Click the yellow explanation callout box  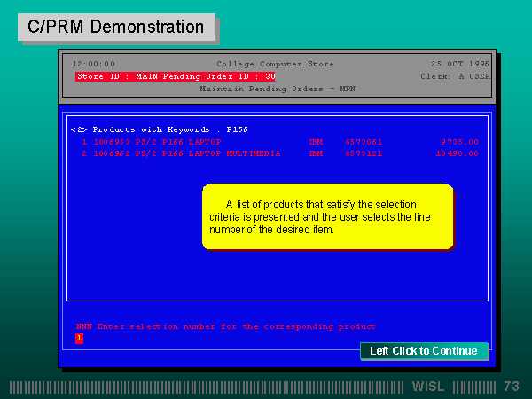(x=327, y=216)
